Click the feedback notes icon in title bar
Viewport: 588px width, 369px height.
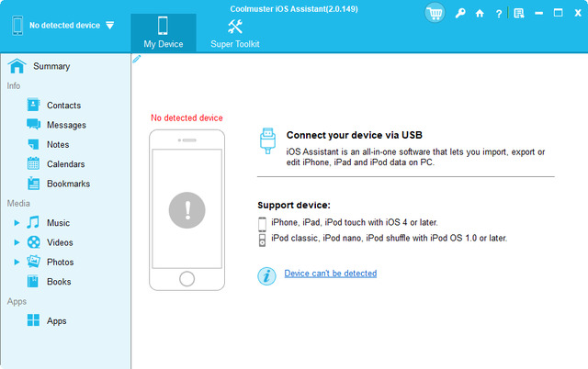[x=519, y=14]
